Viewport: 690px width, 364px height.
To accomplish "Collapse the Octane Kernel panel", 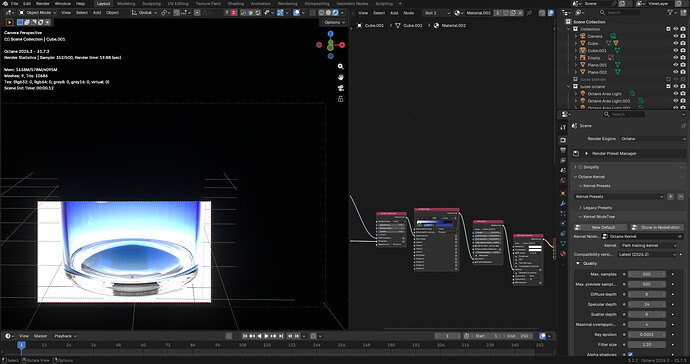I will point(576,177).
